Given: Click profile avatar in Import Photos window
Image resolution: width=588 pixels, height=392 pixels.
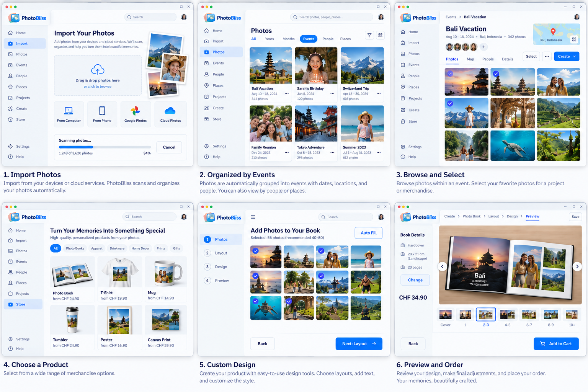Looking at the screenshot, I should pyautogui.click(x=184, y=17).
